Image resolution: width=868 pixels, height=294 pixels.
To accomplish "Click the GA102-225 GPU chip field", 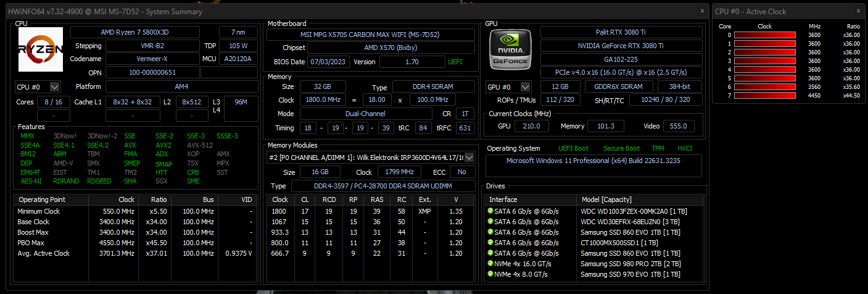I will click(x=621, y=59).
